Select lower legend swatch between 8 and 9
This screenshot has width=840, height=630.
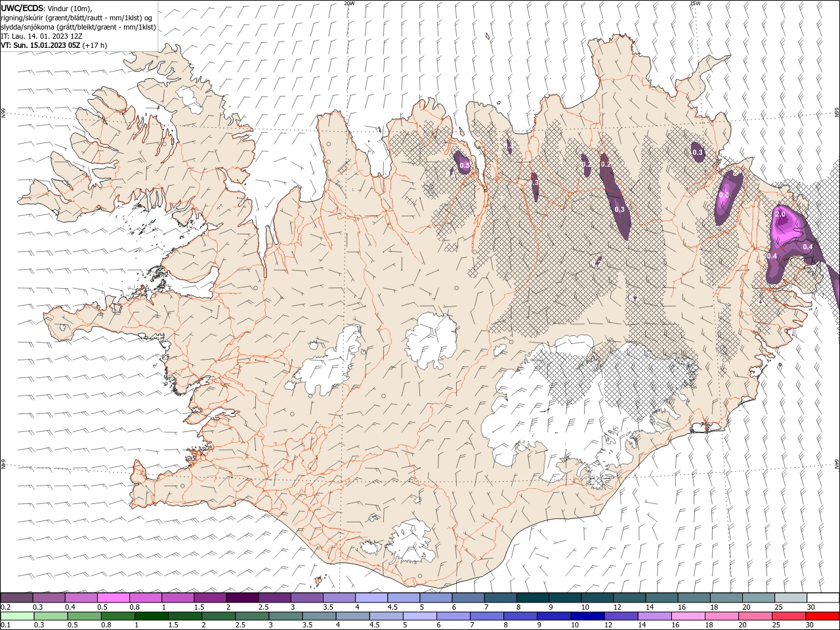click(520, 616)
